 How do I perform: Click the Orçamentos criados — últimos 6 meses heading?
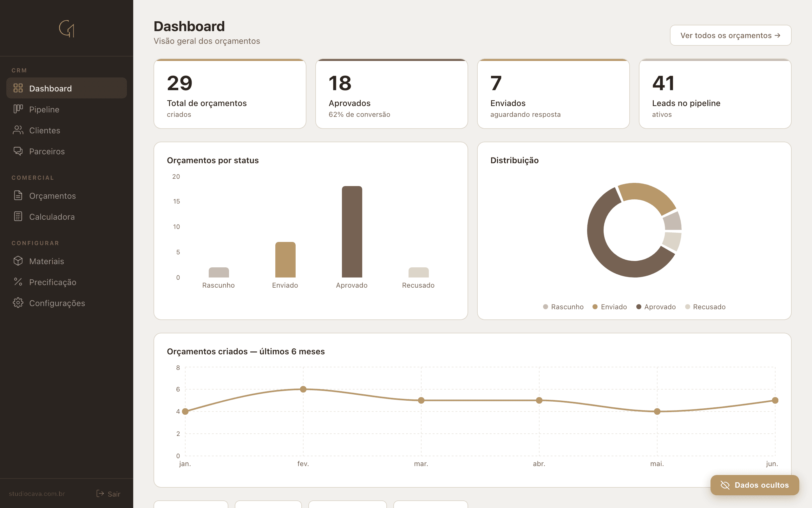[x=246, y=351]
